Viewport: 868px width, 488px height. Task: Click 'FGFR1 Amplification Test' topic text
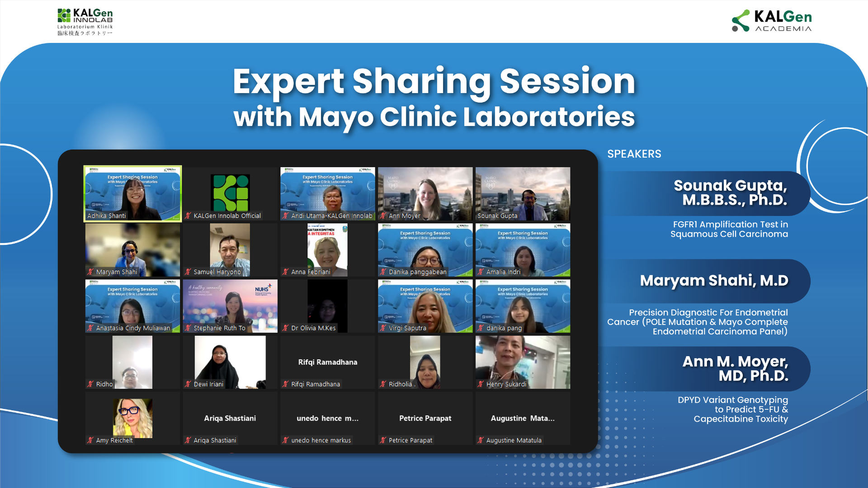729,229
